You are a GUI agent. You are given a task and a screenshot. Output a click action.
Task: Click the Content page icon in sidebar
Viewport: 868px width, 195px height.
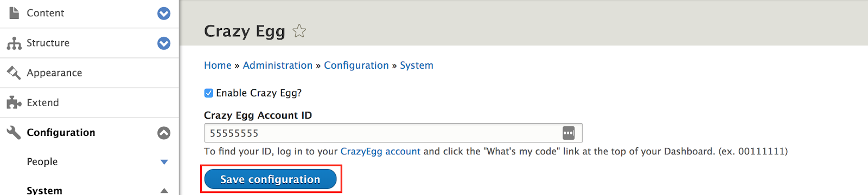[x=14, y=12]
